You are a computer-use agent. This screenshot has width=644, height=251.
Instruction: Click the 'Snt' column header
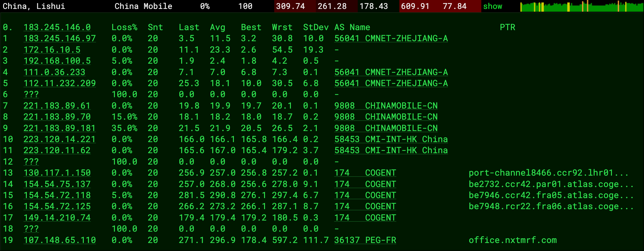point(155,27)
